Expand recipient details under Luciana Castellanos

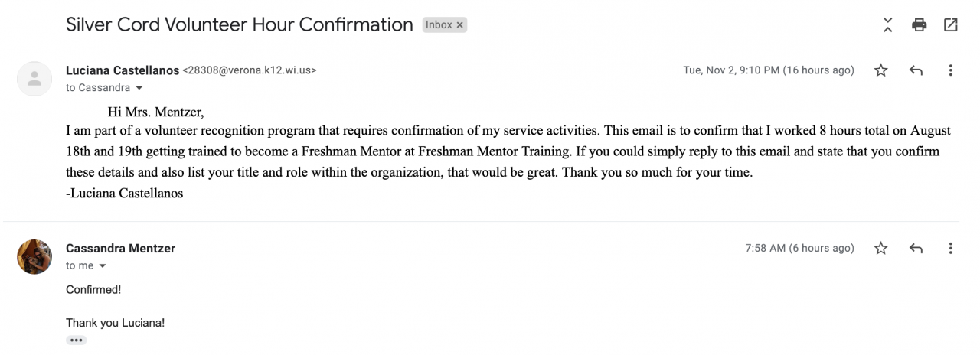coord(139,88)
